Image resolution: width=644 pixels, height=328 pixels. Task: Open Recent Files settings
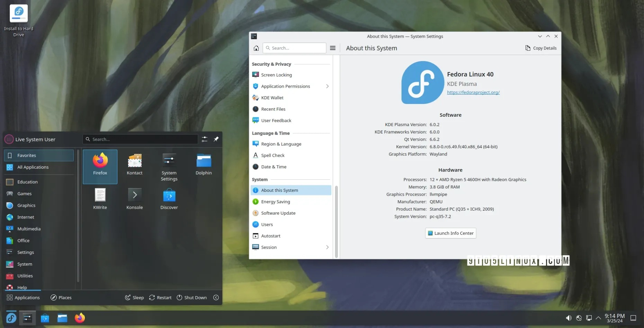click(x=291, y=109)
